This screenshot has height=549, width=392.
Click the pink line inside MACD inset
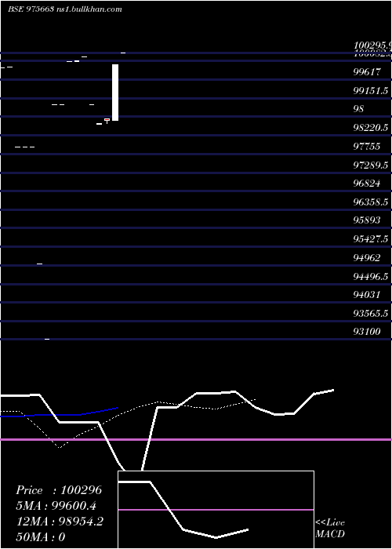[x=216, y=510]
